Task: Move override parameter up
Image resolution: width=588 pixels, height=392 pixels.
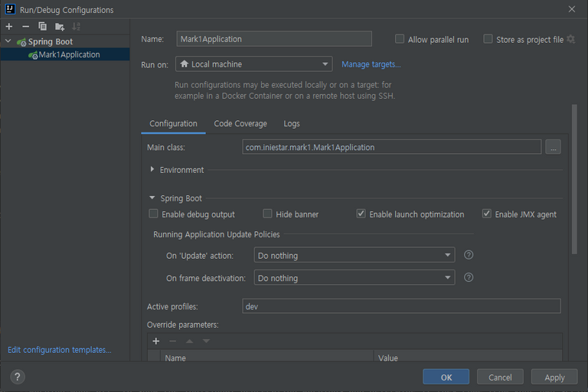Action: 189,341
